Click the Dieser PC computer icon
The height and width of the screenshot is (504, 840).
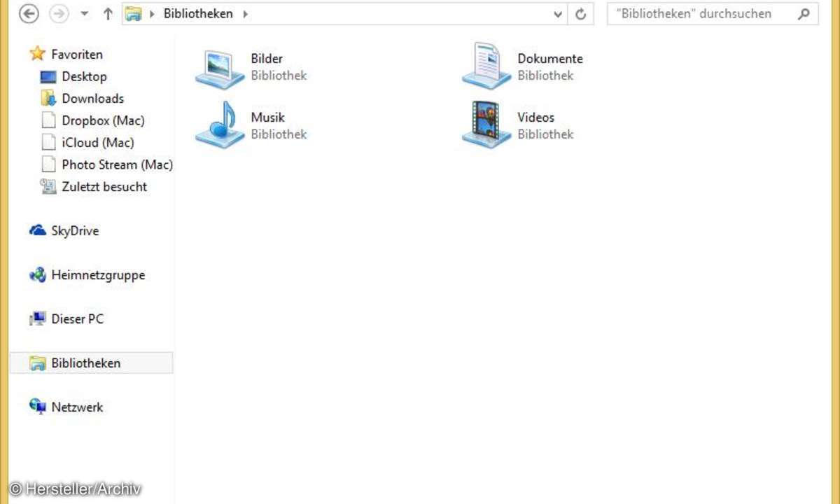[x=38, y=318]
